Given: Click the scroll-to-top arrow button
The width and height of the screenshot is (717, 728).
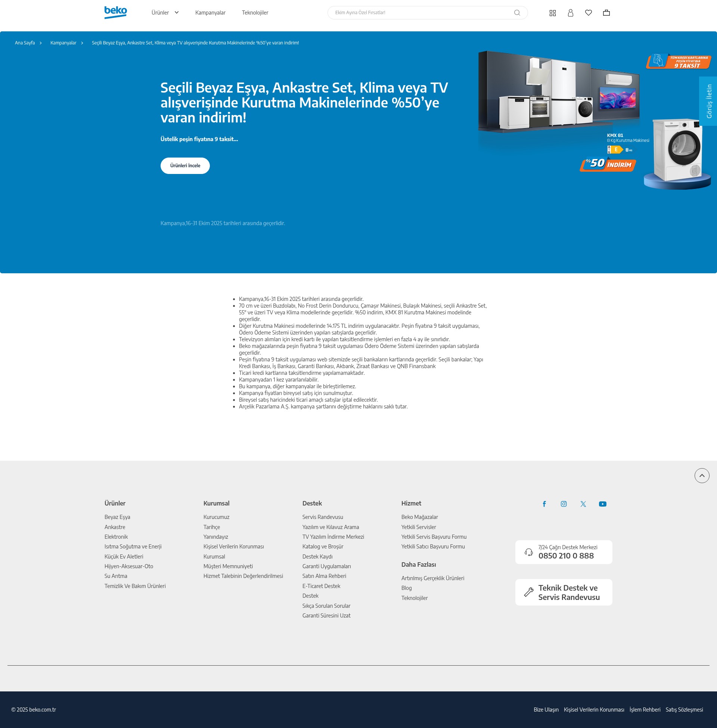Looking at the screenshot, I should tap(702, 475).
